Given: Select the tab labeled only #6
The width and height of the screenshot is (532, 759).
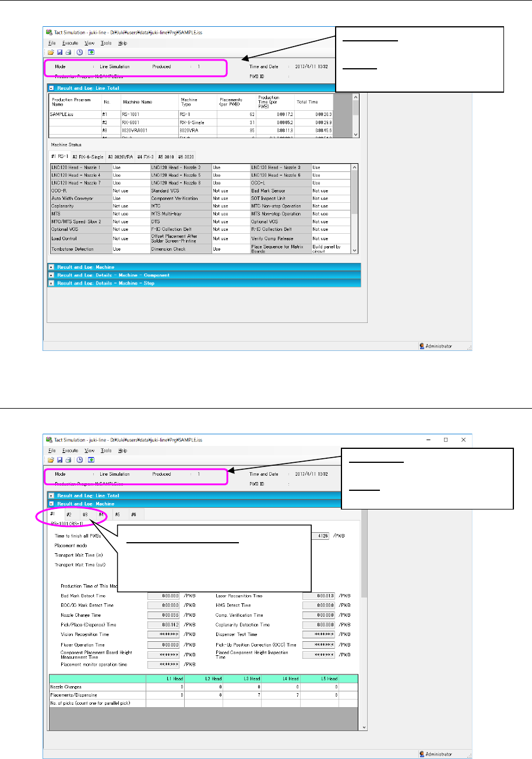Looking at the screenshot, I should click(x=134, y=515).
